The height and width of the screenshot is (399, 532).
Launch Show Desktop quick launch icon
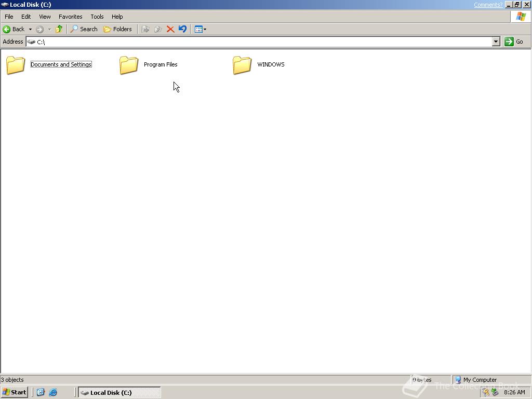coord(41,392)
